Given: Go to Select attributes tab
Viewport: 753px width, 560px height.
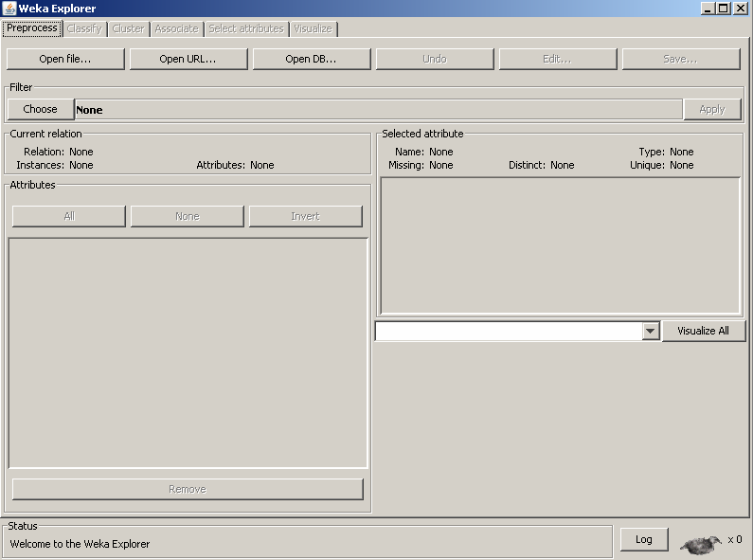Looking at the screenshot, I should pos(246,28).
